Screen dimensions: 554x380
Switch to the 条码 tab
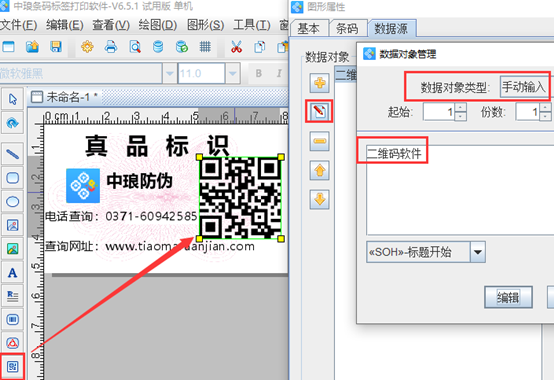click(347, 28)
